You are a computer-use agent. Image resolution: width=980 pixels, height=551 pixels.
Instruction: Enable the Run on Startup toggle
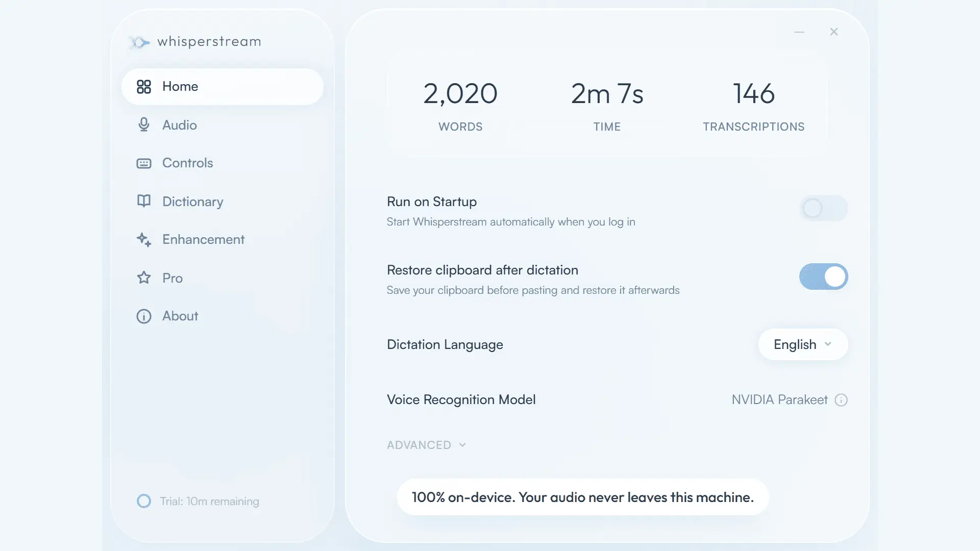[824, 208]
